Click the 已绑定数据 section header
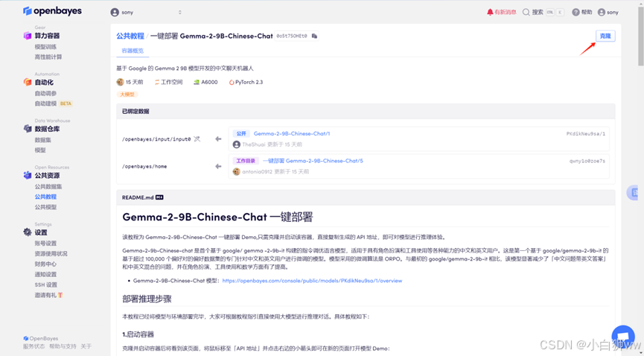Image resolution: width=644 pixels, height=356 pixels. (136, 112)
